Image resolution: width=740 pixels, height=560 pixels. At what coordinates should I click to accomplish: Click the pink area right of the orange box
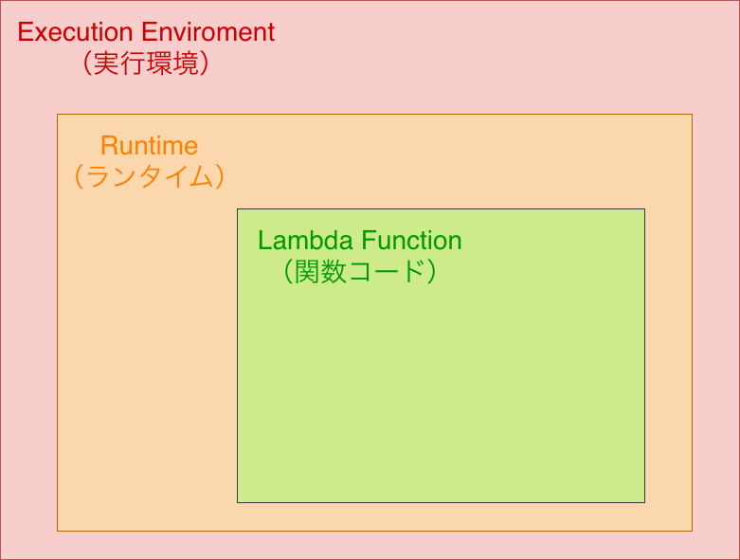click(715, 322)
